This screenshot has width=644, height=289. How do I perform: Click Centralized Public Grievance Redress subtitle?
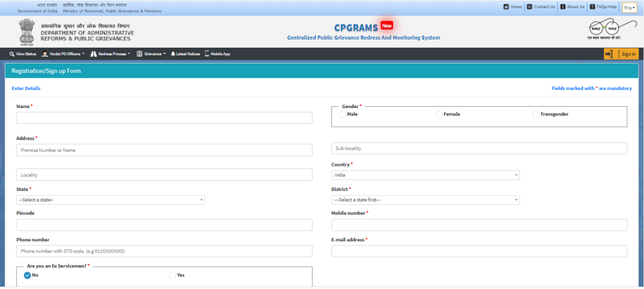pyautogui.click(x=364, y=38)
